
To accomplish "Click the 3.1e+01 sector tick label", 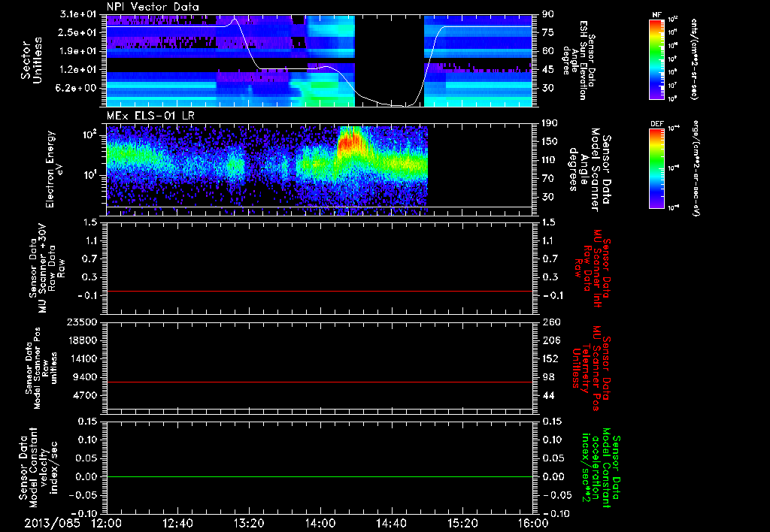I will point(78,14).
